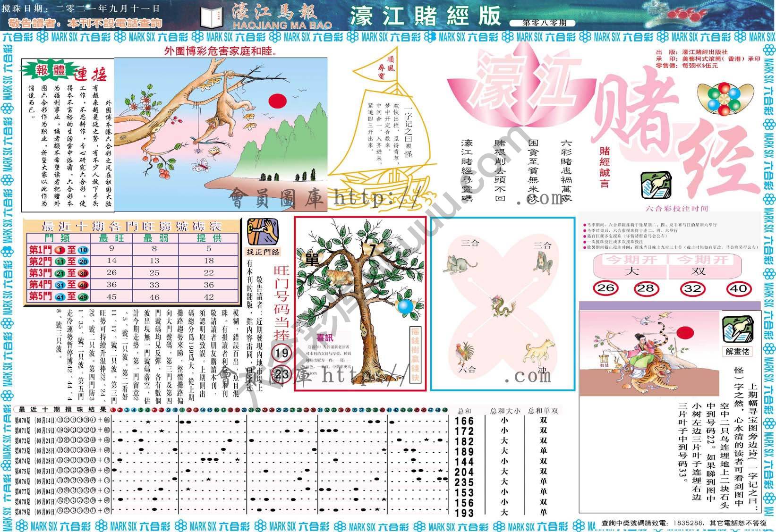Click the circled number 40
Image resolution: width=776 pixels, height=532 pixels.
point(738,288)
